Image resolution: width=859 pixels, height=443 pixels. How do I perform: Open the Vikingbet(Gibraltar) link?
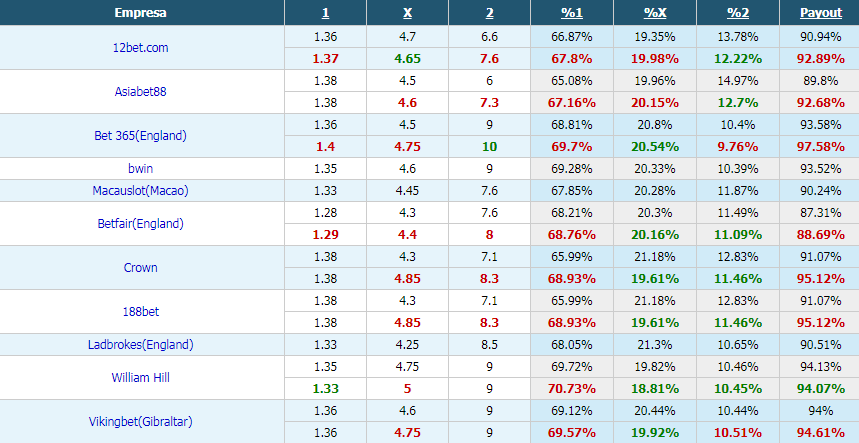tap(140, 422)
